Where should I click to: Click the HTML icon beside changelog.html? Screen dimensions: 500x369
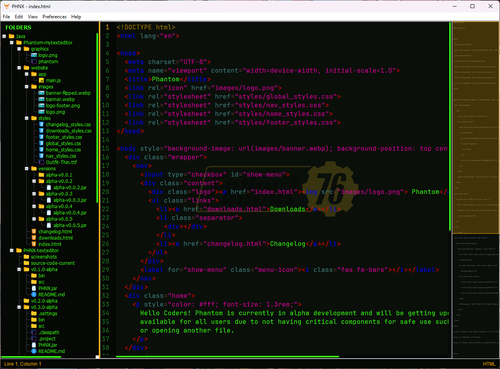click(x=34, y=231)
